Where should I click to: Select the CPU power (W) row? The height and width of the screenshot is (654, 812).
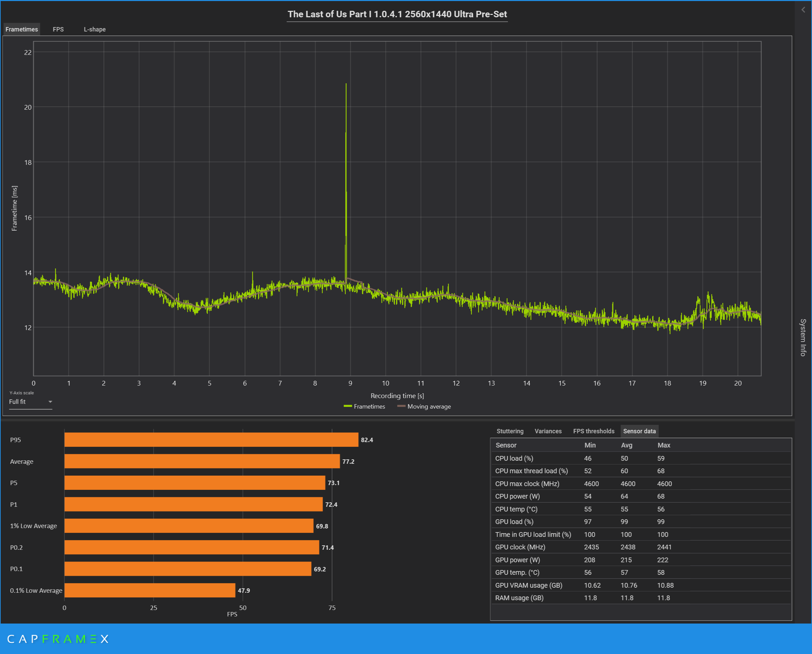[641, 496]
